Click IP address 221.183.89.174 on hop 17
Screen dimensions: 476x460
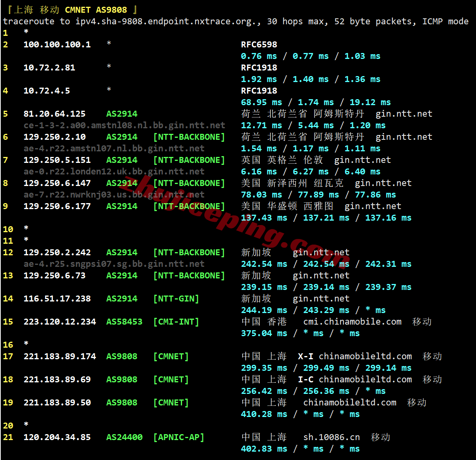pos(60,356)
